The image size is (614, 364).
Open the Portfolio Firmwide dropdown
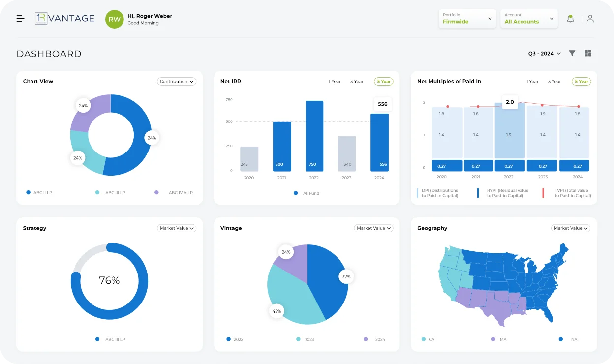pyautogui.click(x=467, y=19)
